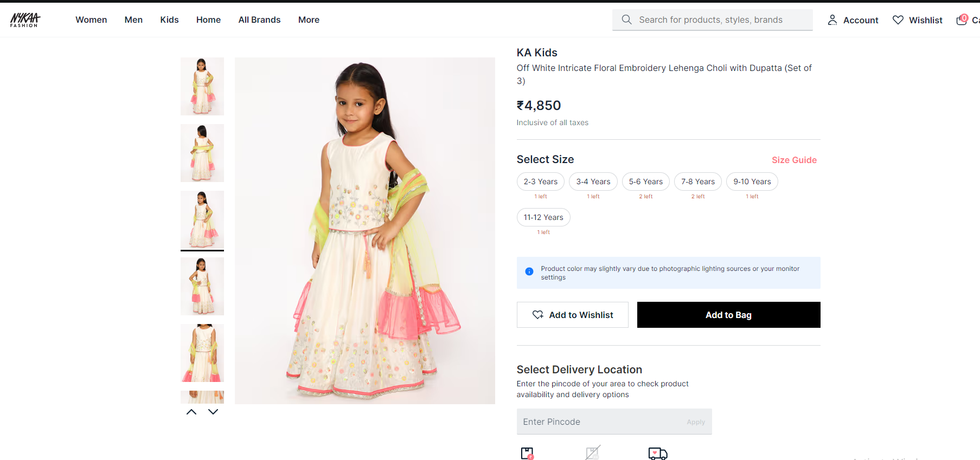This screenshot has height=460, width=980.
Task: Open the Account profile icon
Action: pyautogui.click(x=832, y=20)
